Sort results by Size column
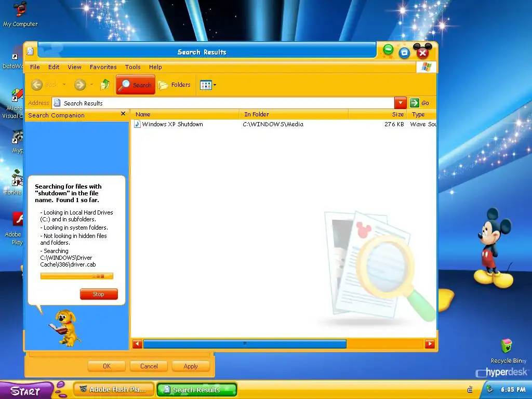The image size is (532, 399). coord(377,114)
